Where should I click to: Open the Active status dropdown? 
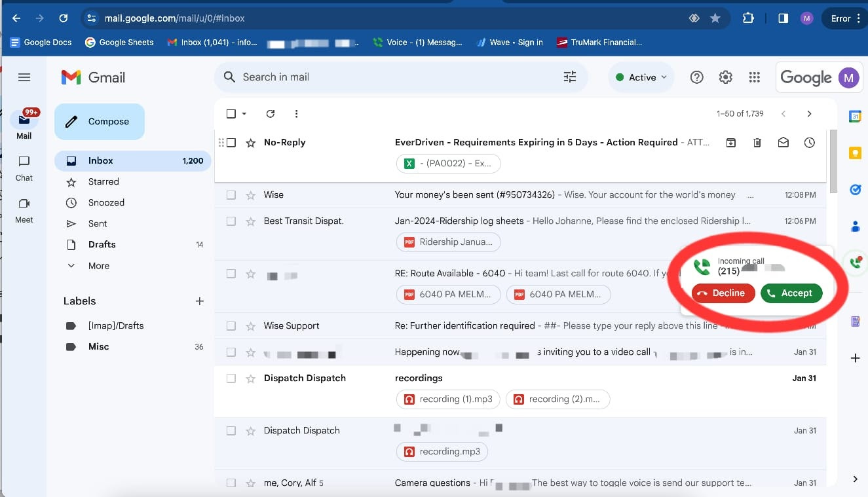point(641,77)
